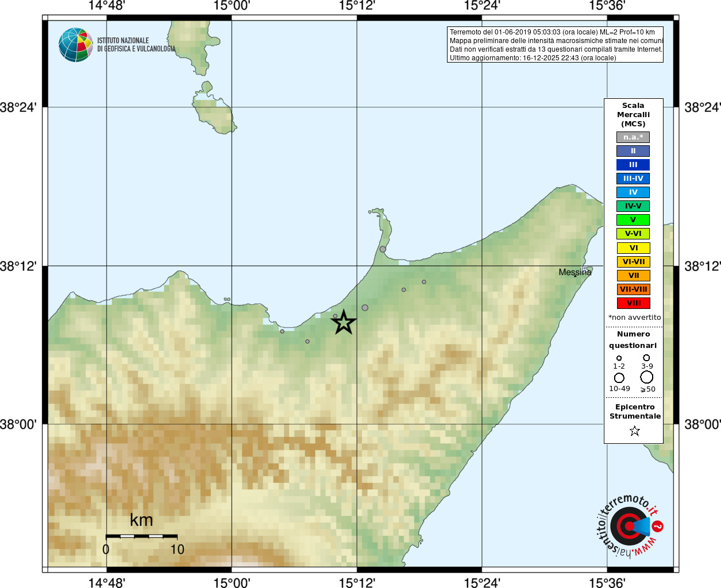Click the Scala Mercalli (MCS) legend title
721x588 pixels.
point(633,115)
